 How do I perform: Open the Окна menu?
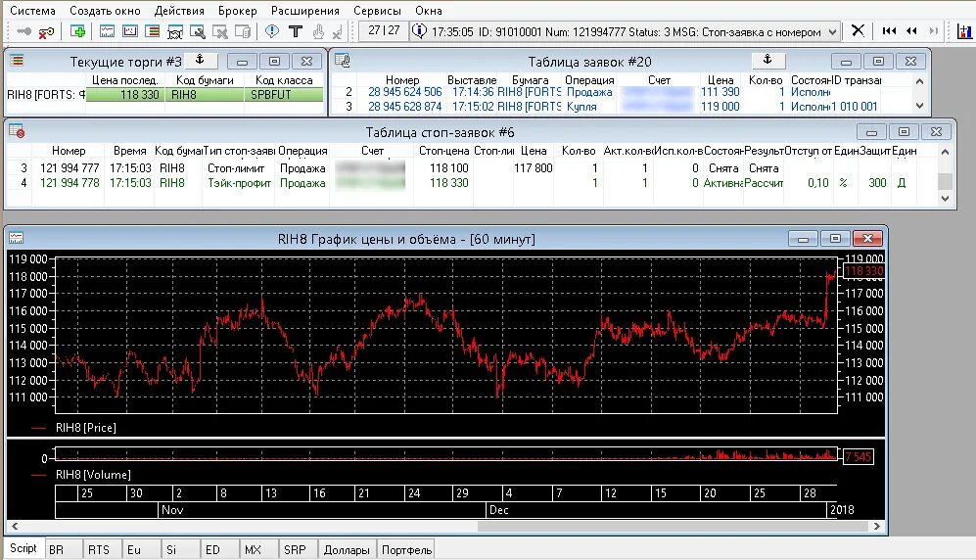tap(429, 11)
